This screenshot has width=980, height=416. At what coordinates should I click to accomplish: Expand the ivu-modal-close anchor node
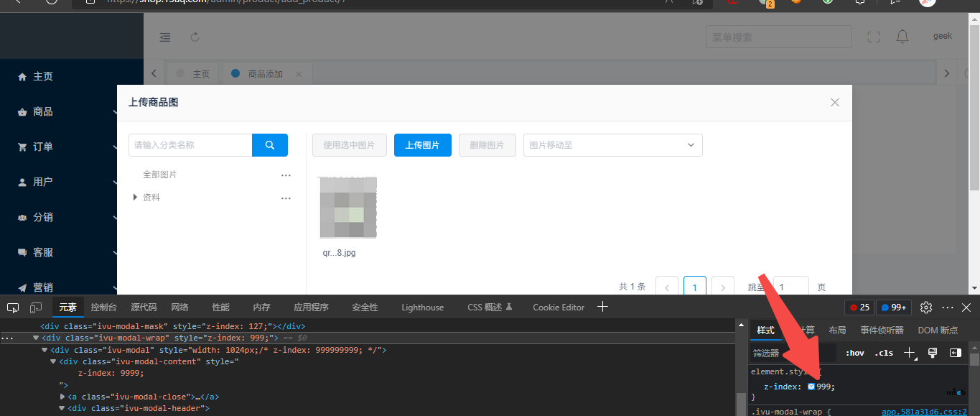pos(62,397)
